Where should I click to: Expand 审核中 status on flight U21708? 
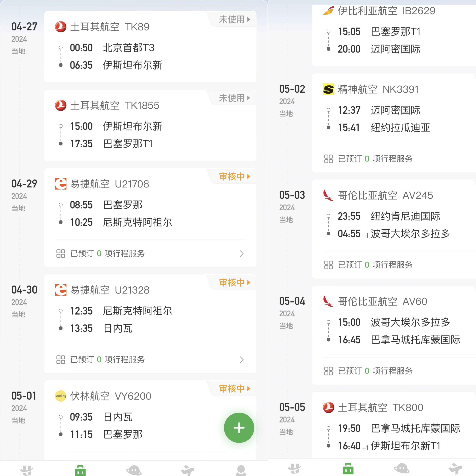point(234,176)
